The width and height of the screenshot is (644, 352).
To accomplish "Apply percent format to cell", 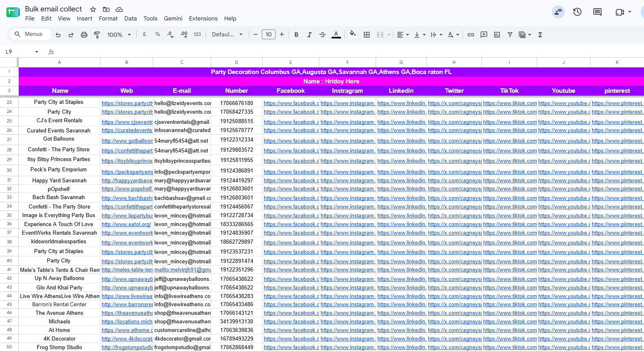I will click(x=158, y=34).
